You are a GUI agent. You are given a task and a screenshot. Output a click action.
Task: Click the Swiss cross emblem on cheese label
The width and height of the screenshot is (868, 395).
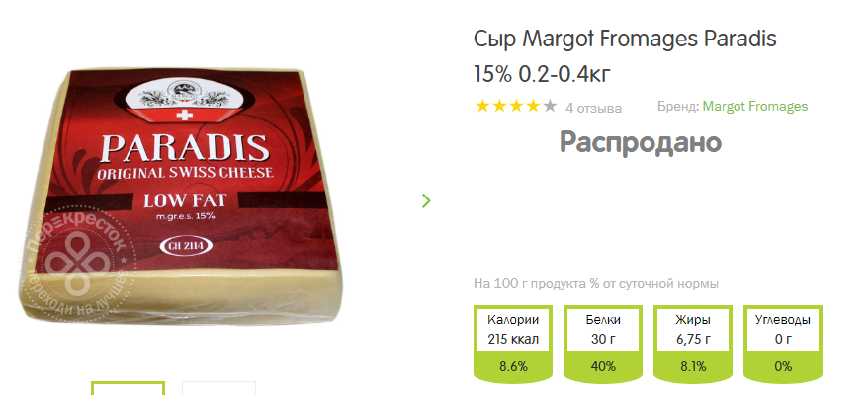click(182, 116)
